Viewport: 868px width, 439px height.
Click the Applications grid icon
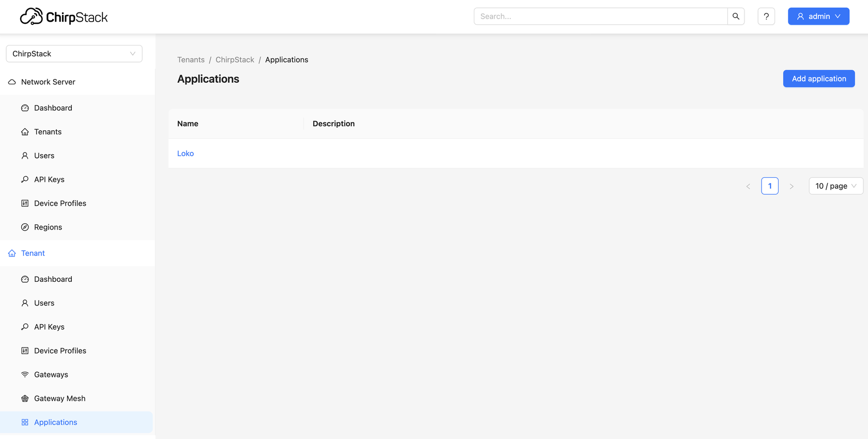(25, 422)
